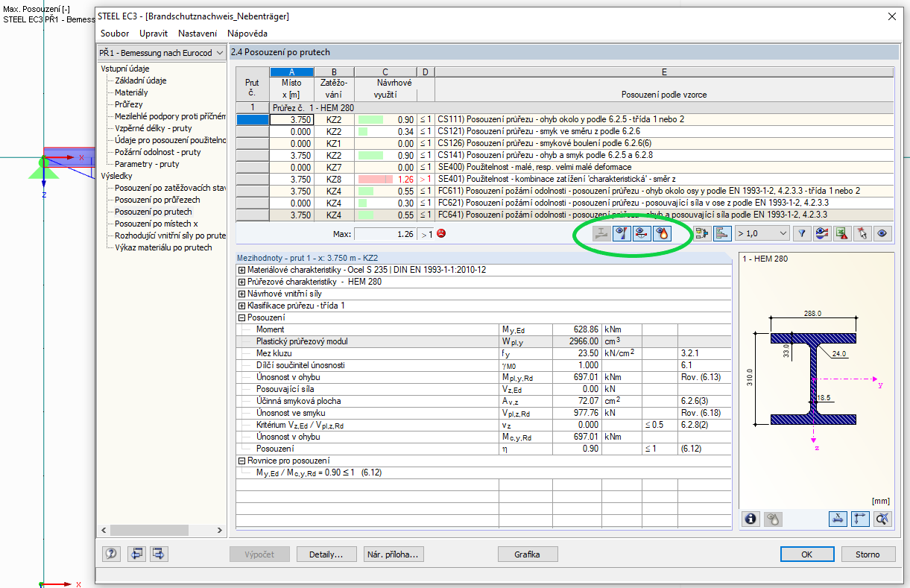Open the Detaily... dialog

tap(326, 554)
